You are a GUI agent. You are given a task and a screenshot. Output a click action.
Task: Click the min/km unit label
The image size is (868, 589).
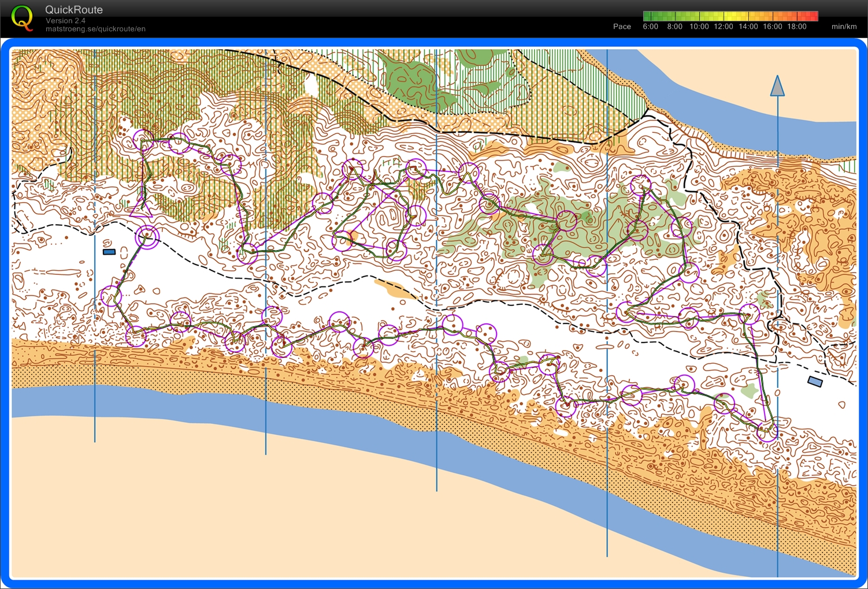coord(844,27)
